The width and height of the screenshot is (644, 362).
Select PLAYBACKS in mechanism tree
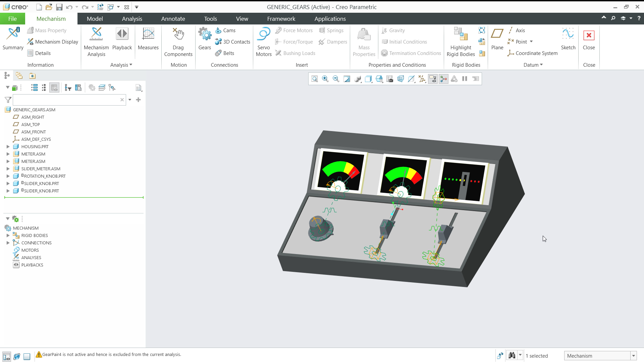(x=32, y=265)
